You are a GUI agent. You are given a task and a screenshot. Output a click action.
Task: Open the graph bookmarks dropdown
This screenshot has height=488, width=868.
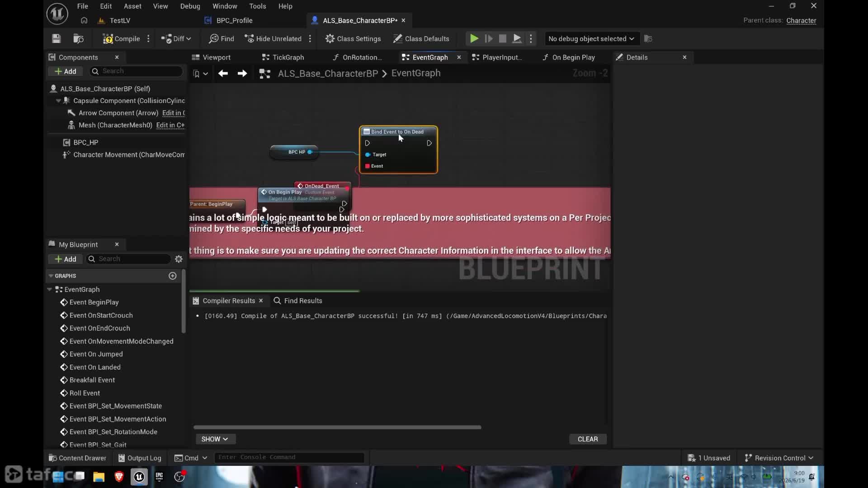tap(200, 74)
